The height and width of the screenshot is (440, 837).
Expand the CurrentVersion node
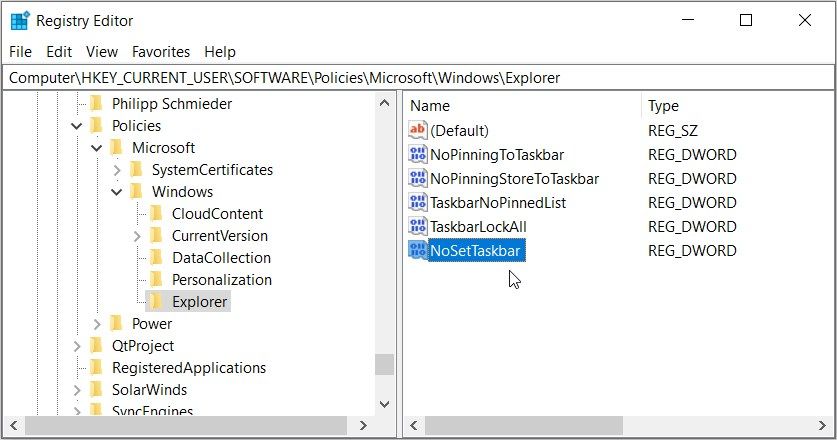tap(137, 236)
